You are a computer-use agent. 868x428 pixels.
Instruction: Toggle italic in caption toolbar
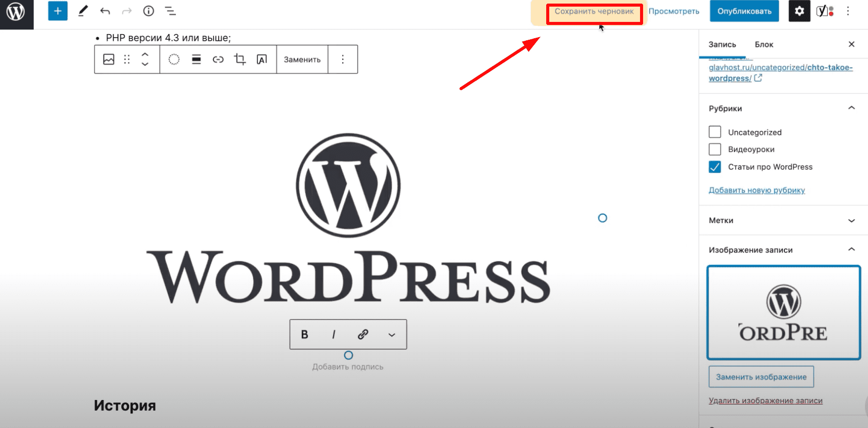(x=334, y=334)
